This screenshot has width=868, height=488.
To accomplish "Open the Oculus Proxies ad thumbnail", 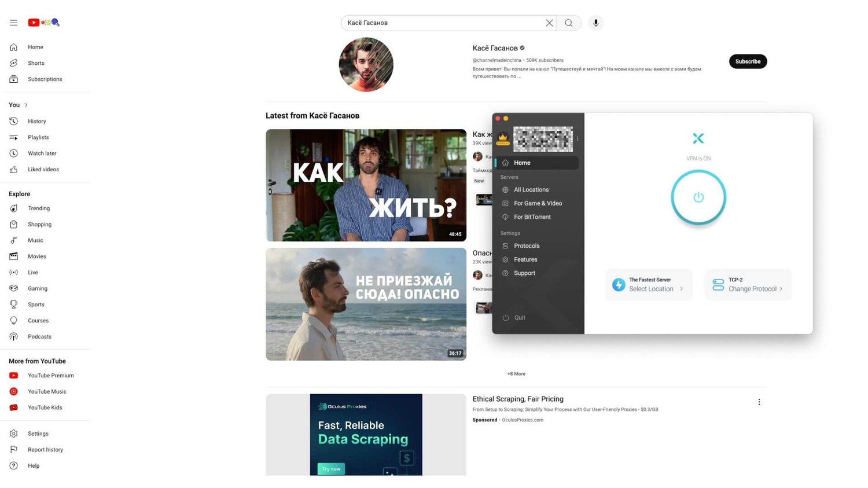I will pyautogui.click(x=366, y=435).
